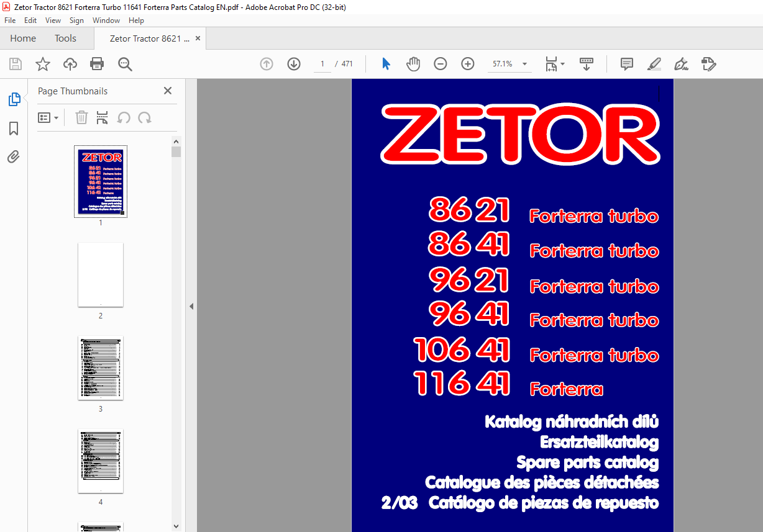Image resolution: width=763 pixels, height=532 pixels.
Task: Delete selected page with trash icon
Action: point(81,117)
